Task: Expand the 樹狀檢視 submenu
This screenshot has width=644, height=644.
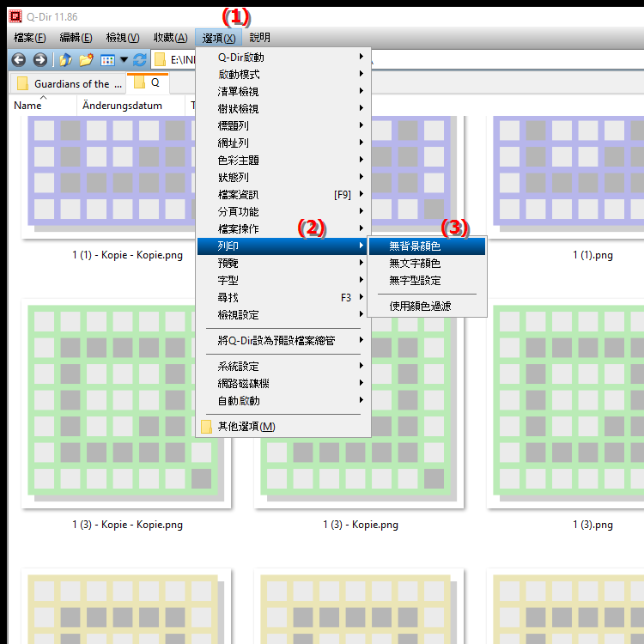Action: (283, 108)
